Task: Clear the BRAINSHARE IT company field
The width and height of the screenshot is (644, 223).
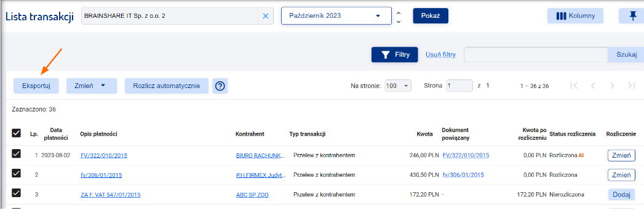Action: 265,16
